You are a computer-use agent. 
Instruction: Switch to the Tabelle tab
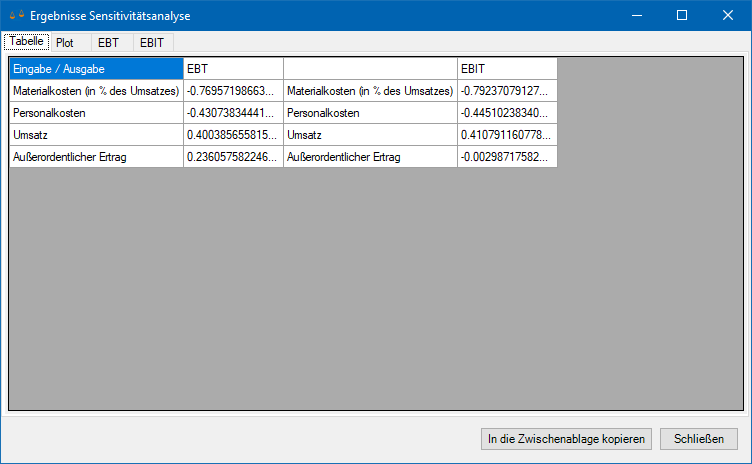coord(26,42)
